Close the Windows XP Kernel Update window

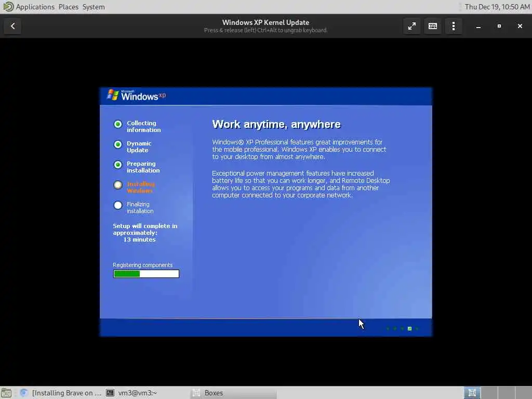pyautogui.click(x=520, y=26)
